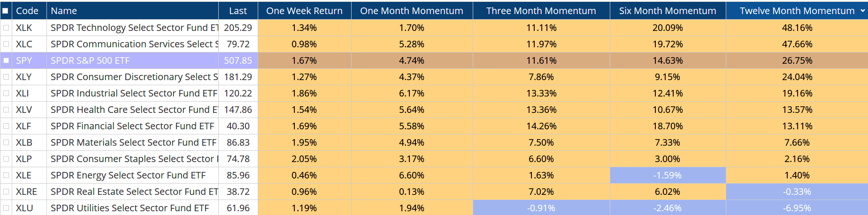Check the XLK row checkbox

click(6, 28)
